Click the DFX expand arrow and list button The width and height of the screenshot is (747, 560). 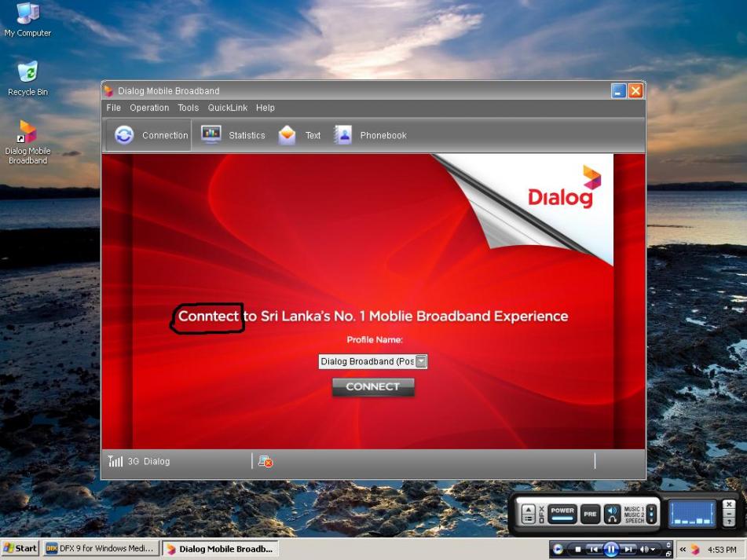pyautogui.click(x=529, y=514)
